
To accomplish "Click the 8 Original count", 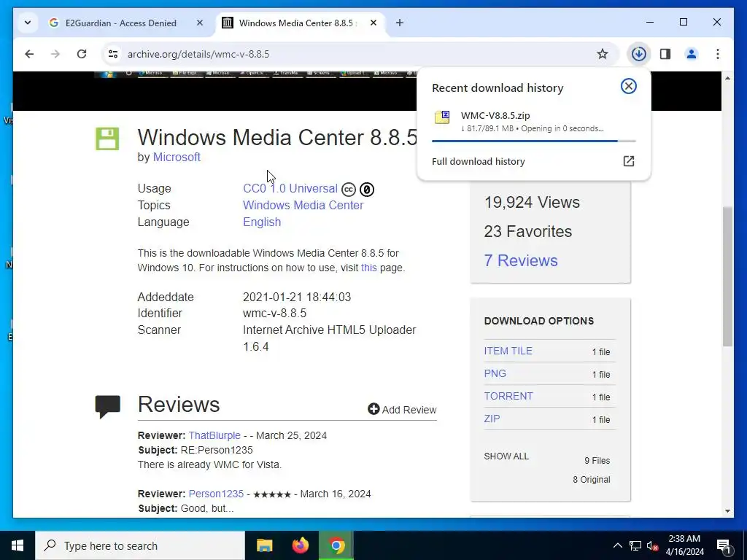I will click(x=591, y=480).
